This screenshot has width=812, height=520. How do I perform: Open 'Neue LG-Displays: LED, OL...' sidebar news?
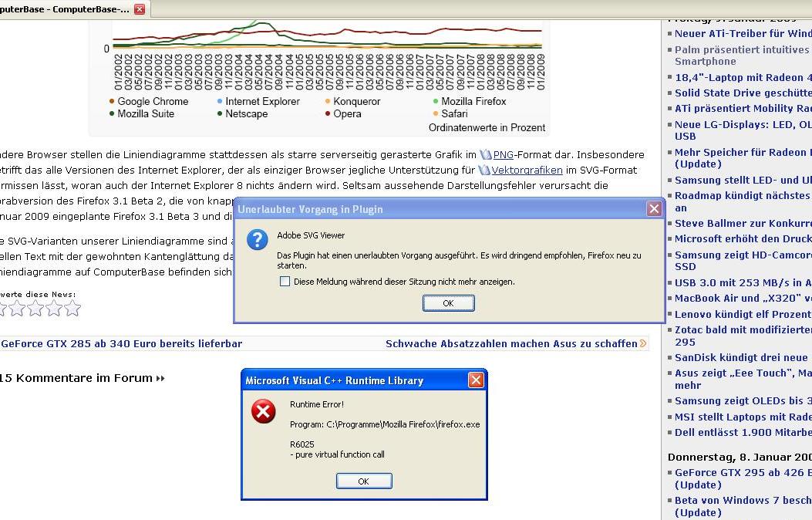(743, 130)
